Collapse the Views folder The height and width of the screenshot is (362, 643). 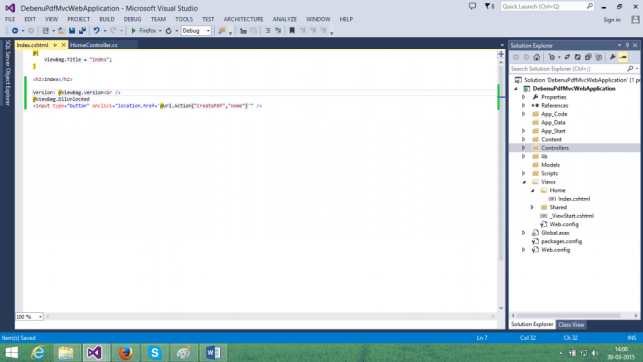pos(524,182)
